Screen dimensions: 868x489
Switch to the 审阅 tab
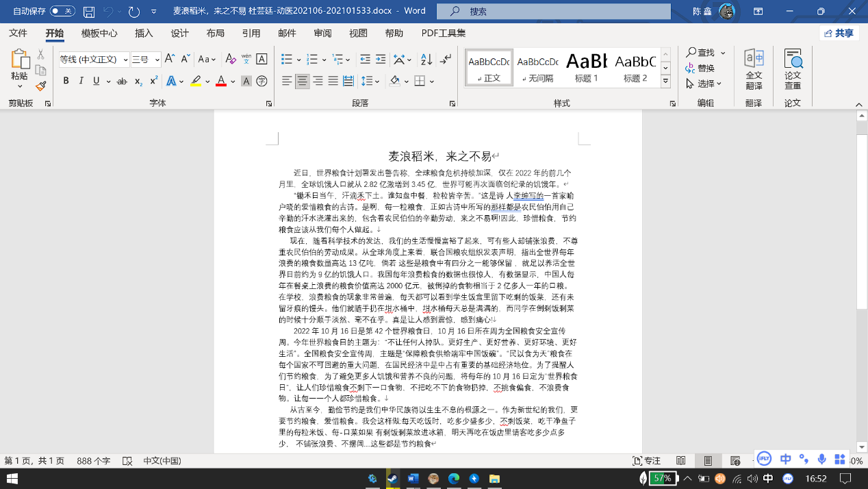click(x=322, y=34)
